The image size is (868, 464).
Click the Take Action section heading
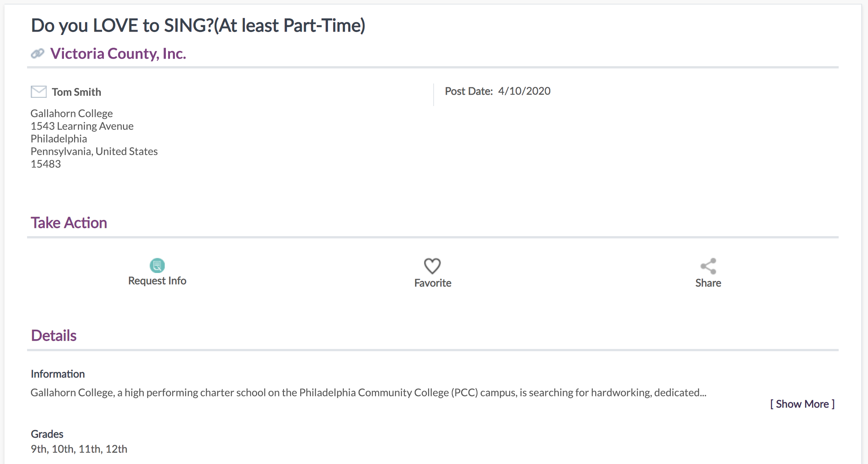[69, 223]
